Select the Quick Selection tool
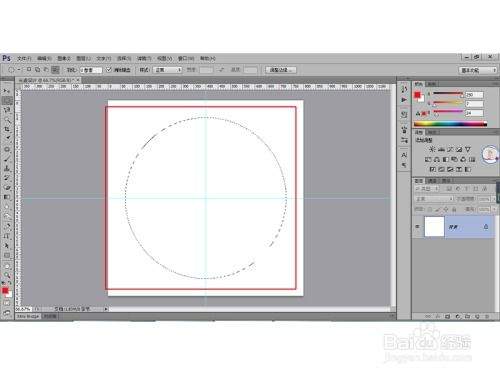Image resolution: width=500 pixels, height=375 pixels. click(x=7, y=120)
